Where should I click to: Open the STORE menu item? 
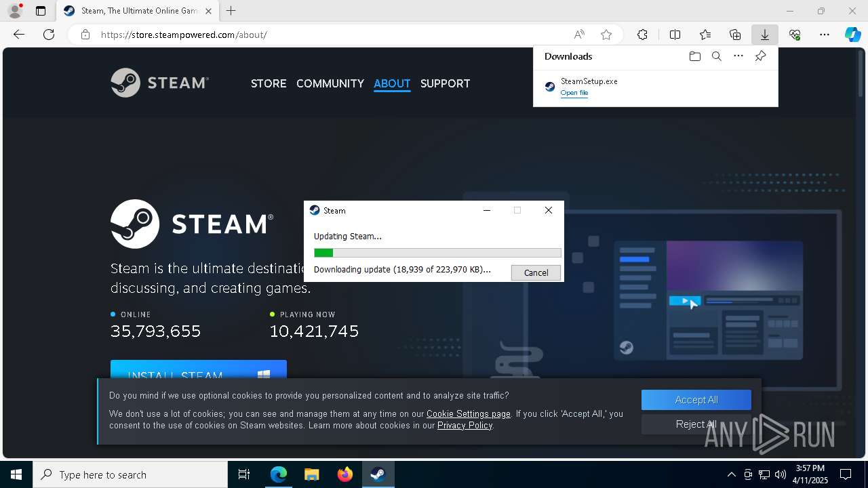point(269,83)
